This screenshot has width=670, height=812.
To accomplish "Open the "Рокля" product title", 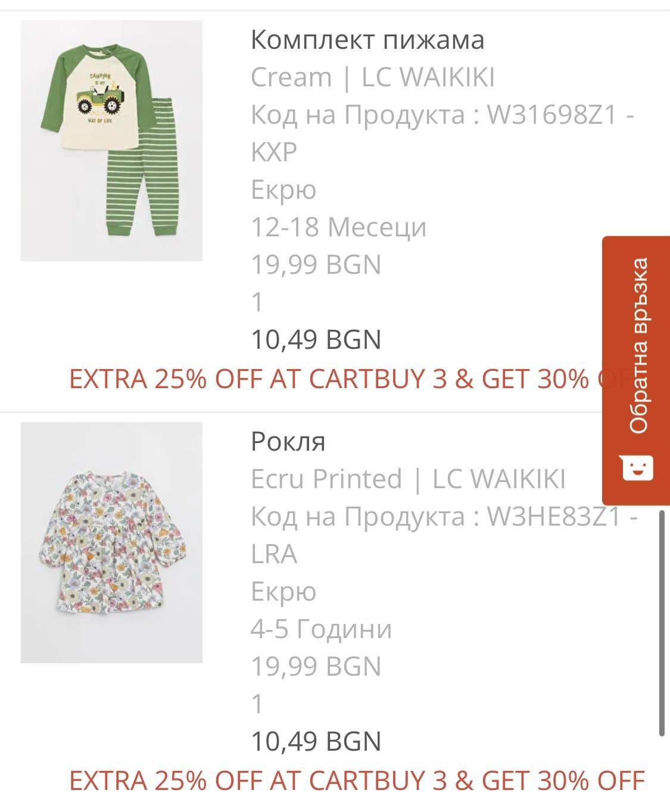I will [288, 442].
